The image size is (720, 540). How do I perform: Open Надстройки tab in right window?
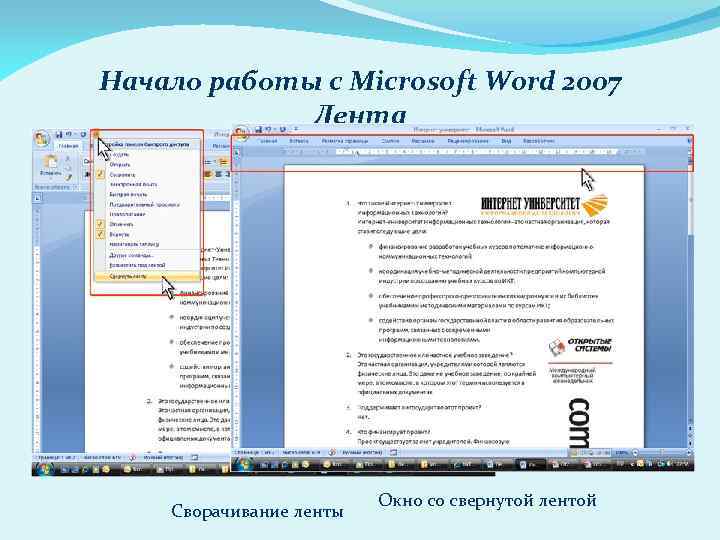539,141
